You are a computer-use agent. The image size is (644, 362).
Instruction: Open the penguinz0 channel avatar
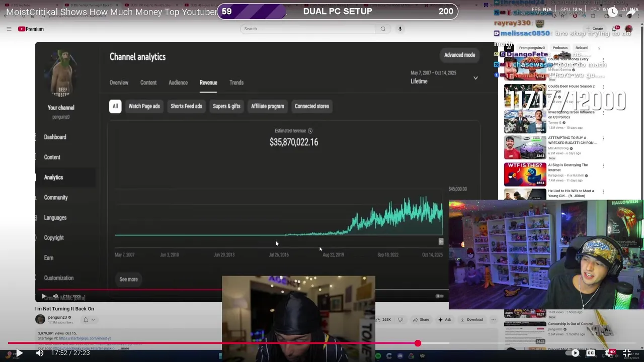[x=40, y=319]
